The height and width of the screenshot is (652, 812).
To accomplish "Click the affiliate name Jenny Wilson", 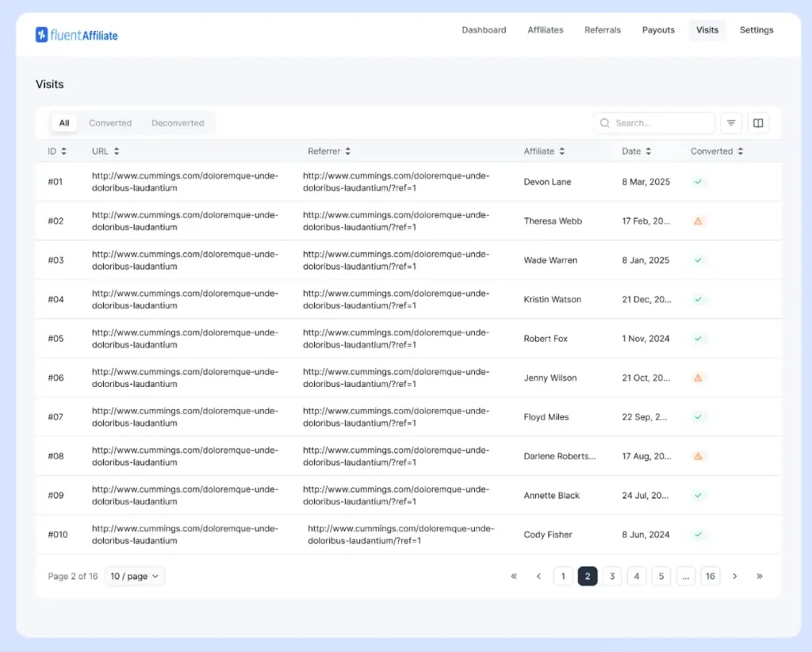I will point(550,378).
